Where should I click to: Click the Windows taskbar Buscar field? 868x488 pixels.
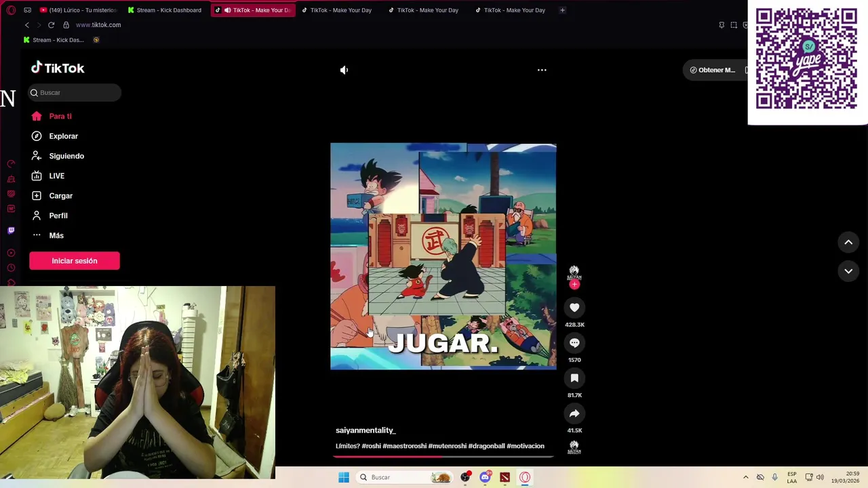pos(406,477)
